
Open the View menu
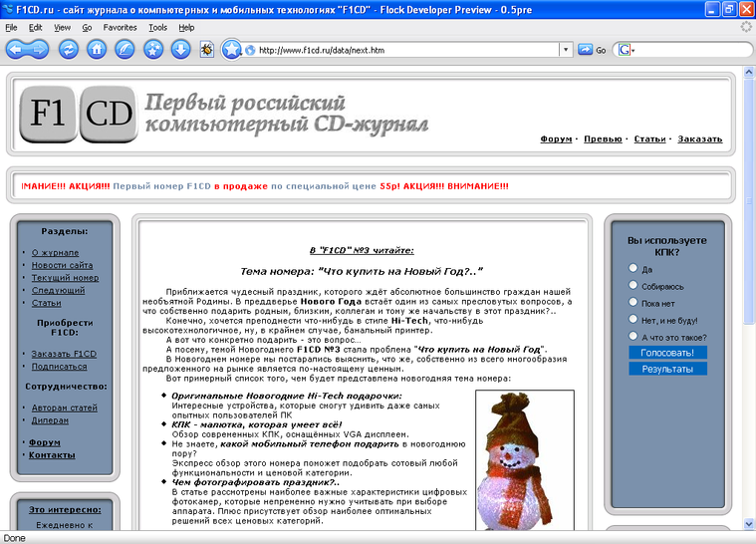tap(62, 28)
